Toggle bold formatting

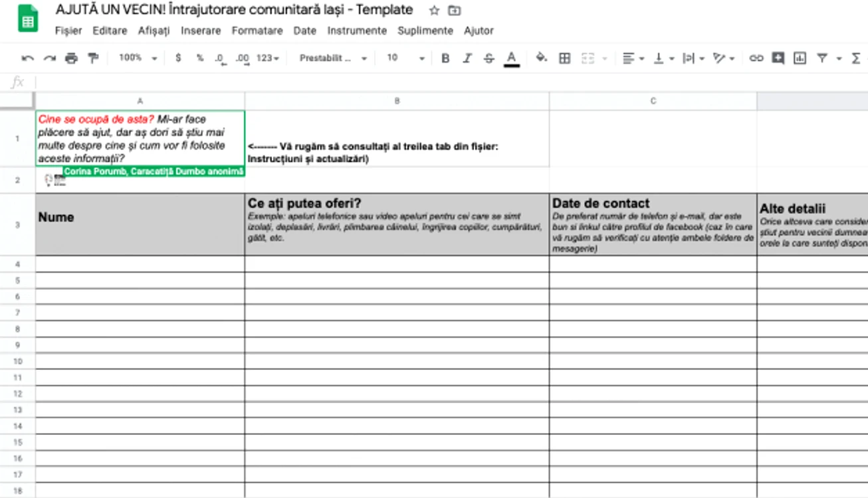445,58
